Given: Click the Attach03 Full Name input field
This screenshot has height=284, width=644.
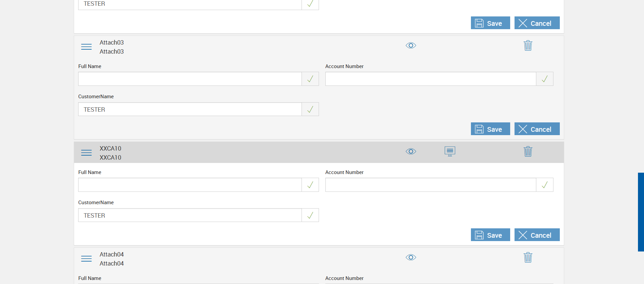Looking at the screenshot, I should coord(190,79).
